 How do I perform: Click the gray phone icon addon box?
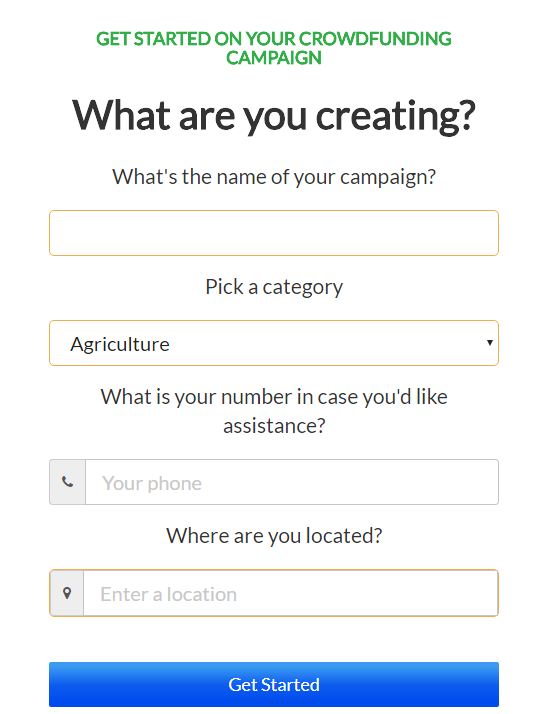tap(67, 482)
